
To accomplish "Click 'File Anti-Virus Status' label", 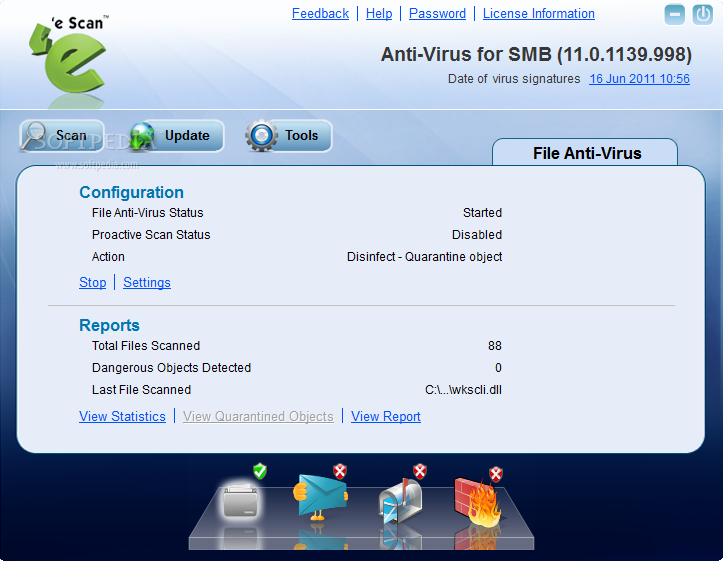I will (x=148, y=213).
